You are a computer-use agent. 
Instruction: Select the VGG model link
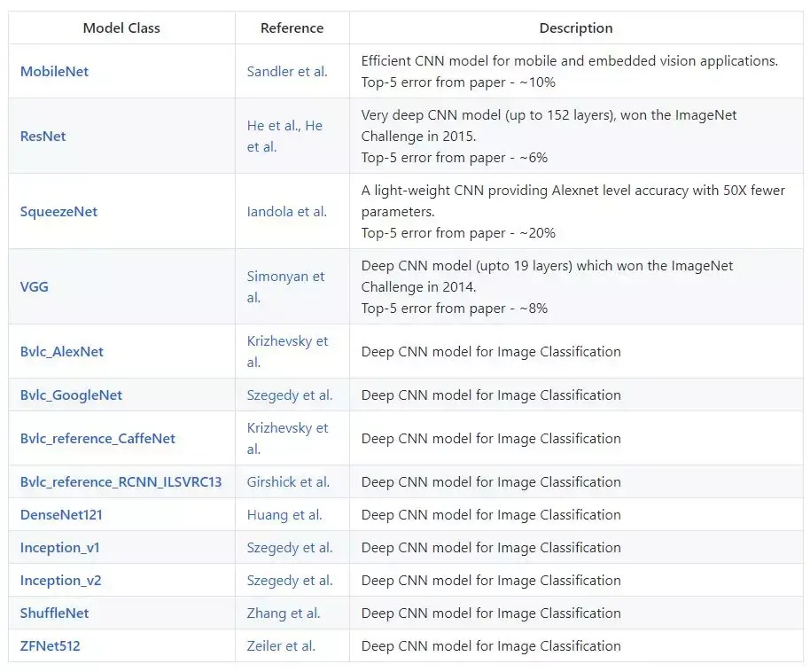(33, 286)
